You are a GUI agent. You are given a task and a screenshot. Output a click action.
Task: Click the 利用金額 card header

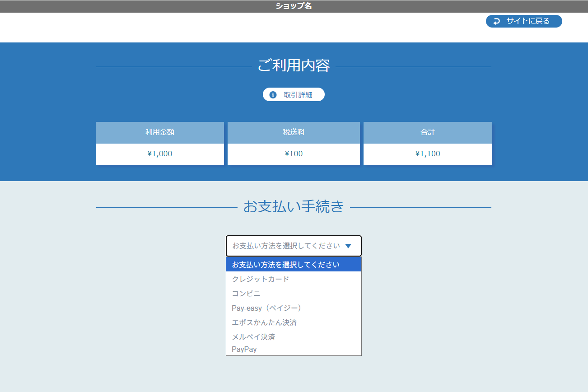pyautogui.click(x=160, y=132)
